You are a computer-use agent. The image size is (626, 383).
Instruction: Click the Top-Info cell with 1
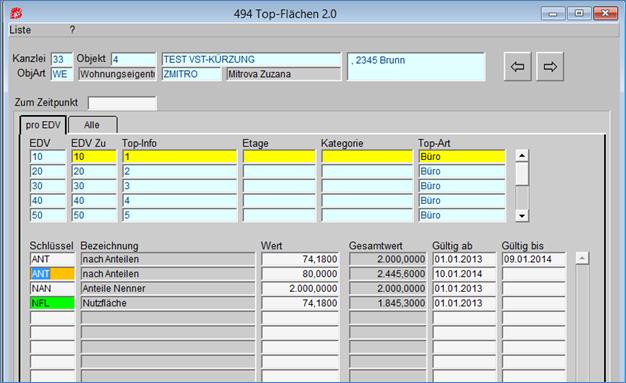pos(180,157)
